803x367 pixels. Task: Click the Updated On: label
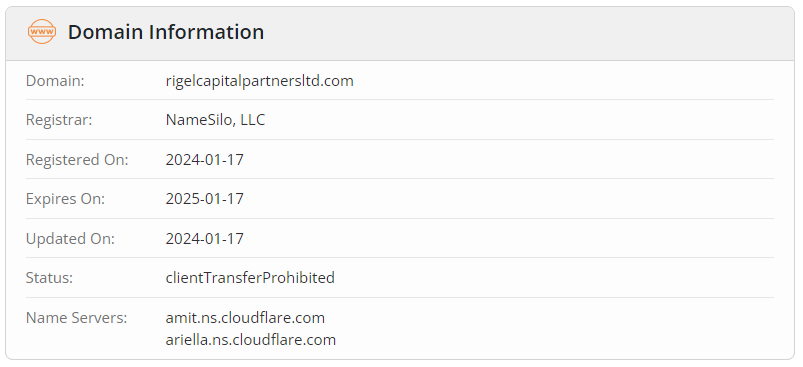[x=70, y=239]
